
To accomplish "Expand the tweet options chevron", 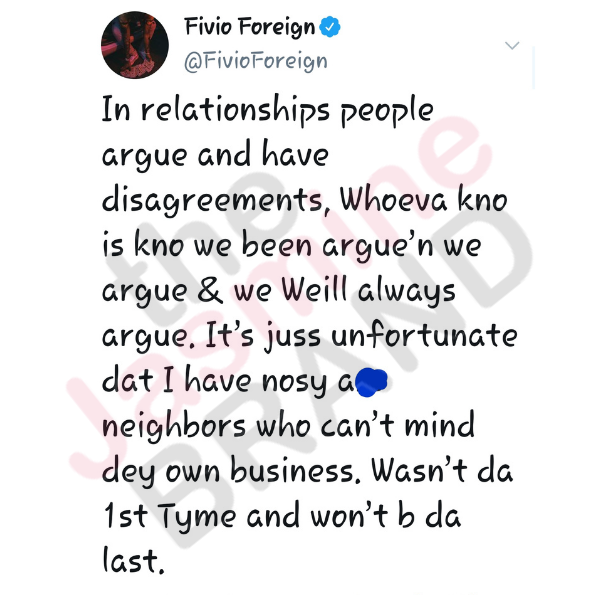I will pos(512,46).
